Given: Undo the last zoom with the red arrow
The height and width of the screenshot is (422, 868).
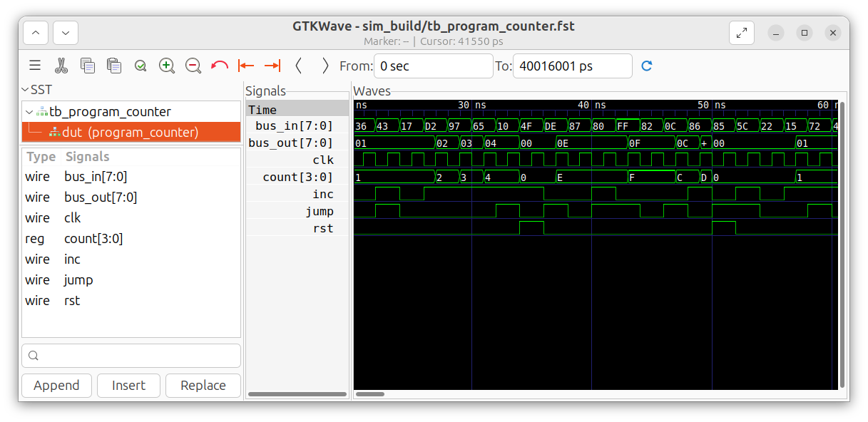Looking at the screenshot, I should point(220,66).
